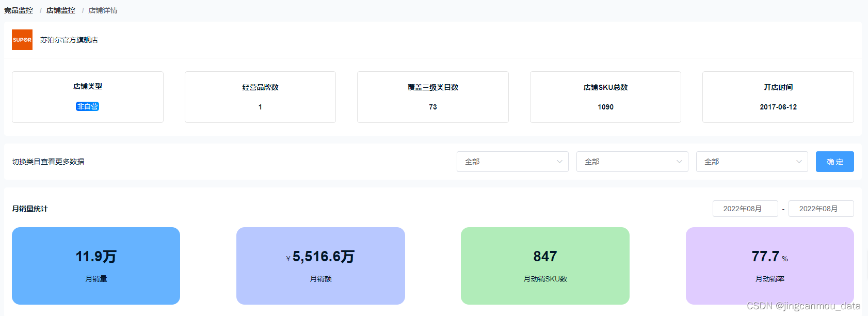This screenshot has width=868, height=316.
Task: Open the 竞品监控 breadcrumb
Action: pos(19,10)
